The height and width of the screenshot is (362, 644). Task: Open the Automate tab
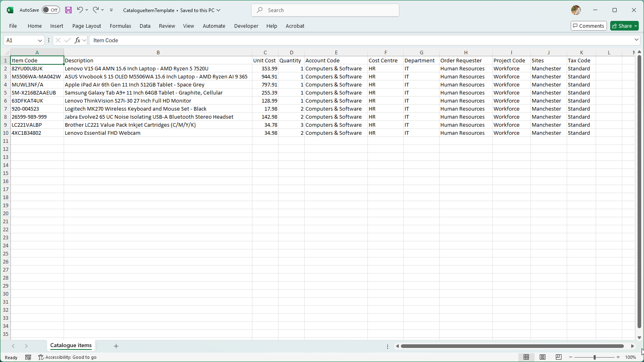214,26
